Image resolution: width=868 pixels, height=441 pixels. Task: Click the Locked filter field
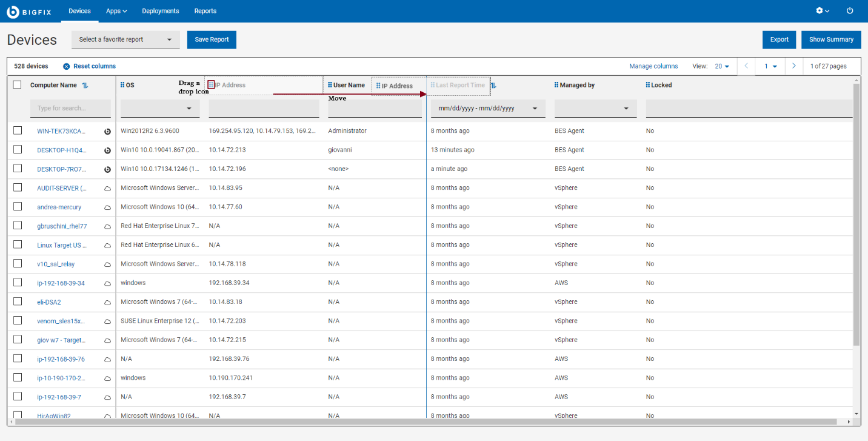(749, 109)
